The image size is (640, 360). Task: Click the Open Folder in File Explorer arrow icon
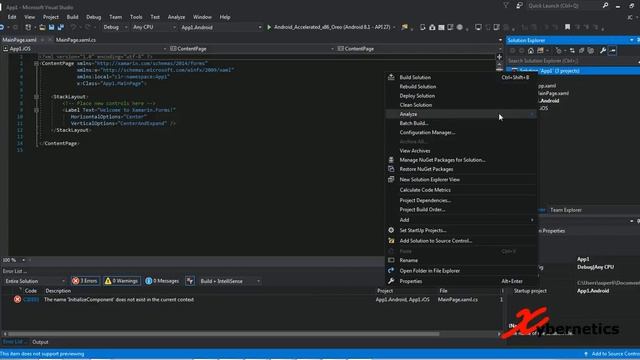391,270
